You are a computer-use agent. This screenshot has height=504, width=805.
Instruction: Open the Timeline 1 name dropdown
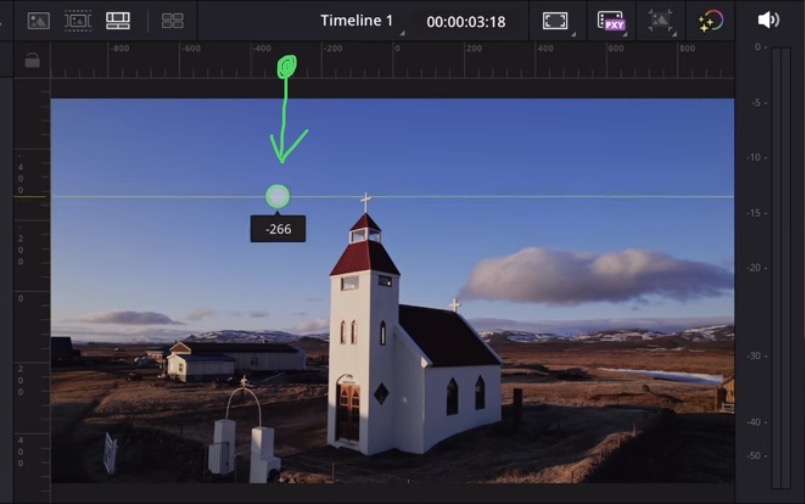pos(356,21)
